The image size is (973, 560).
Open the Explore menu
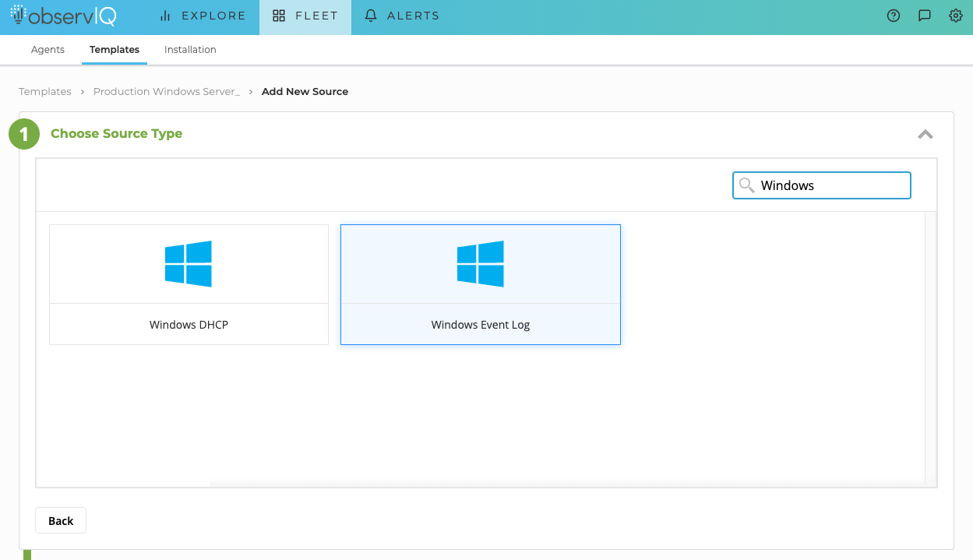pos(203,16)
